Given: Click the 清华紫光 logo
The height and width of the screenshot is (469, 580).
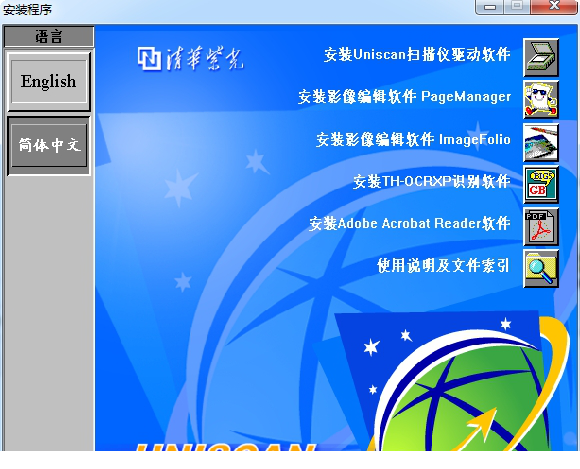Looking at the screenshot, I should click(x=190, y=58).
